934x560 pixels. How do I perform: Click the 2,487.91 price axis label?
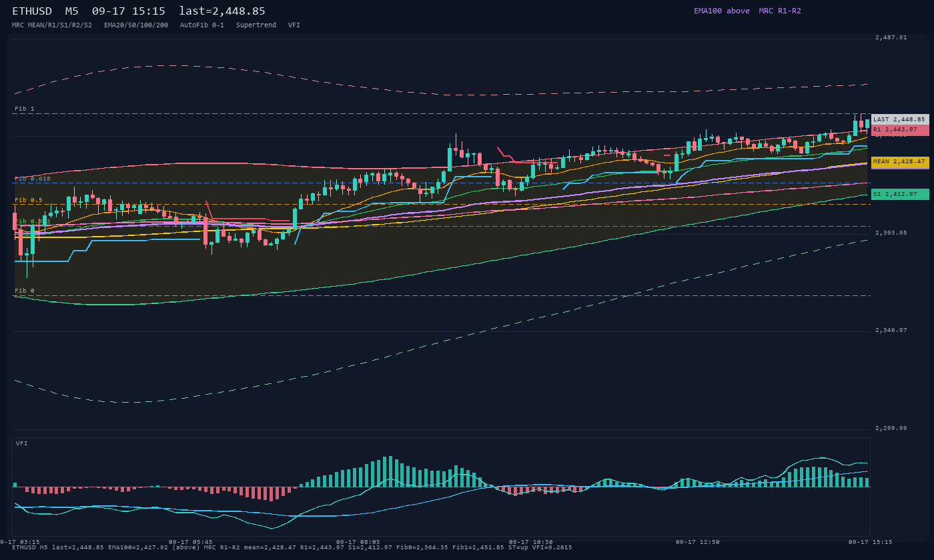[891, 37]
